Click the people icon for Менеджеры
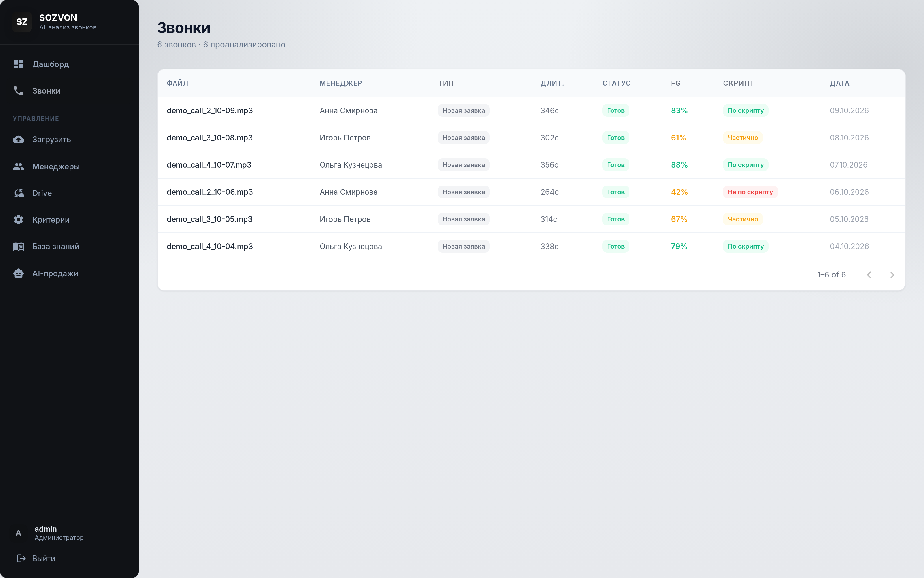This screenshot has height=578, width=924. click(x=18, y=166)
